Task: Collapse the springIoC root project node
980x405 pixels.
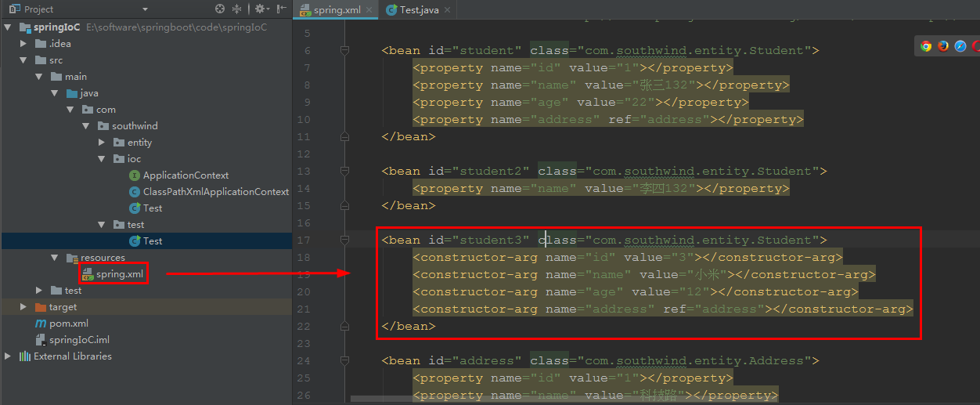Action: point(8,27)
